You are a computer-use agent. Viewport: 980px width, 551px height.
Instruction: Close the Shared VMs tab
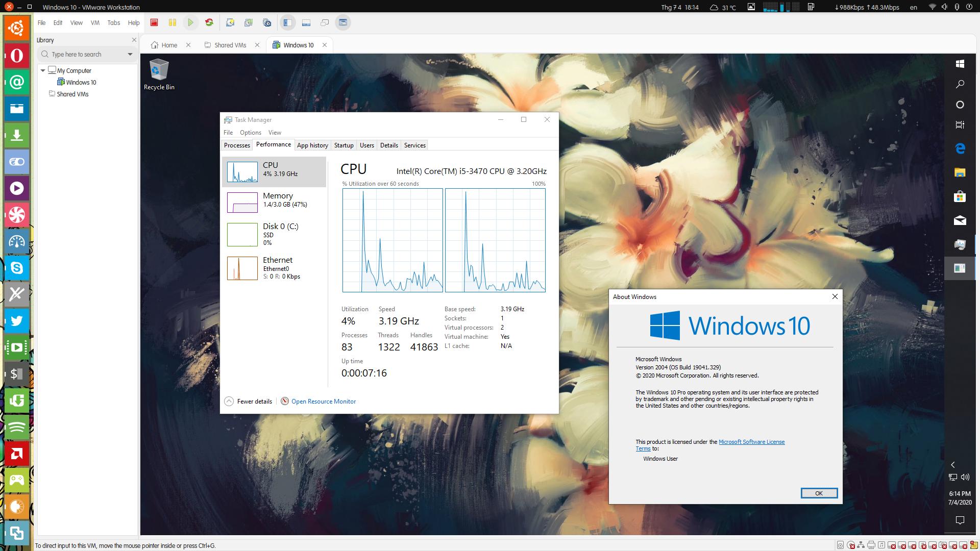pos(257,45)
